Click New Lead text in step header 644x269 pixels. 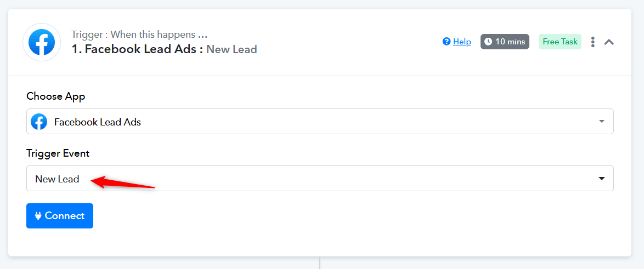(x=231, y=49)
